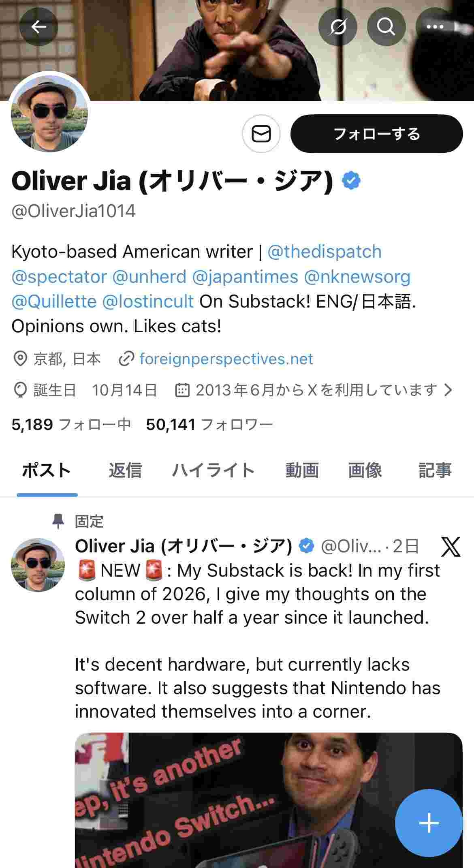Open the three-dot more options menu

(x=435, y=27)
